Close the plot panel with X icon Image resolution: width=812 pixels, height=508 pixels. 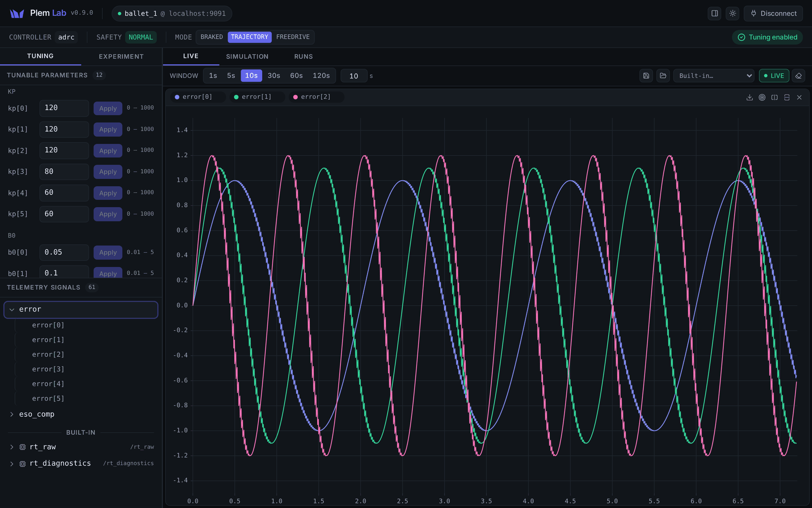coord(799,97)
